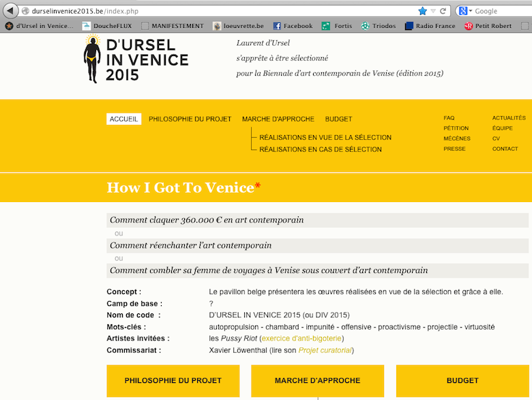Follow the exercice d'anti-bigoterie link
This screenshot has width=532, height=400.
301,339
